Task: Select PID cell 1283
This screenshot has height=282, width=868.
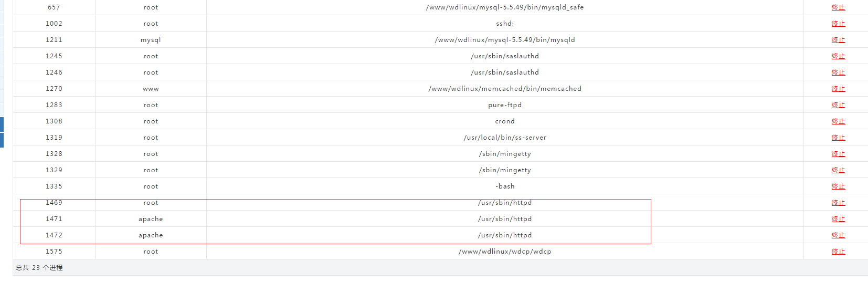Action: point(54,105)
